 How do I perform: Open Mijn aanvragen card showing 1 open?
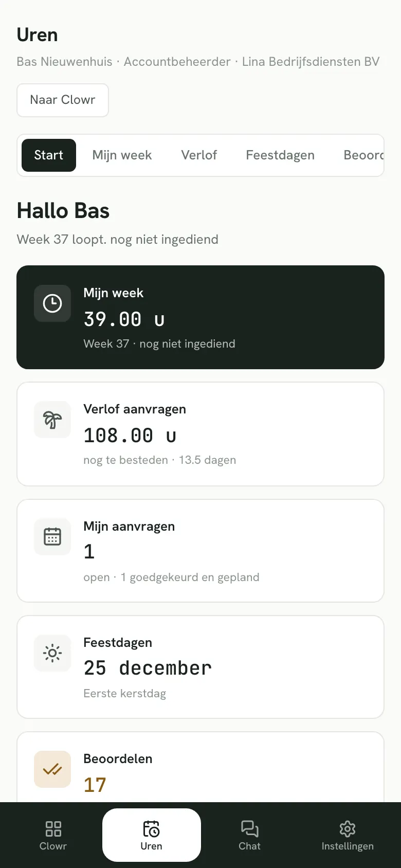point(200,551)
